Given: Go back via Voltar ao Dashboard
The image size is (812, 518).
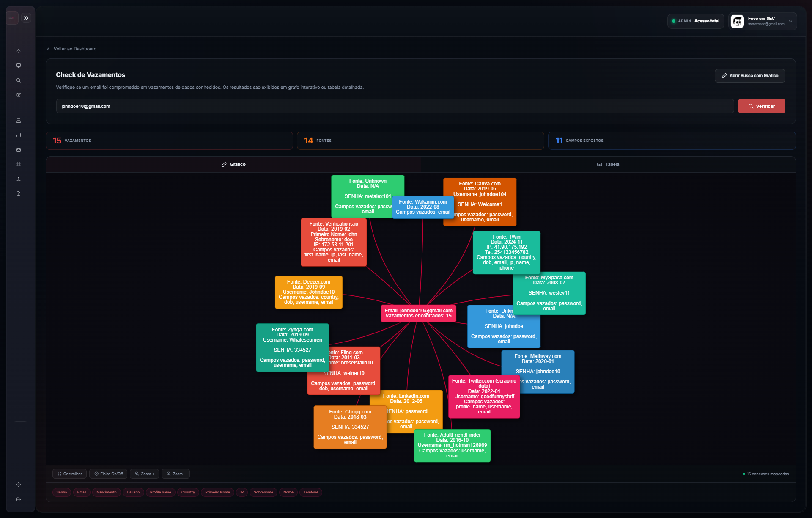Looking at the screenshot, I should (x=71, y=49).
